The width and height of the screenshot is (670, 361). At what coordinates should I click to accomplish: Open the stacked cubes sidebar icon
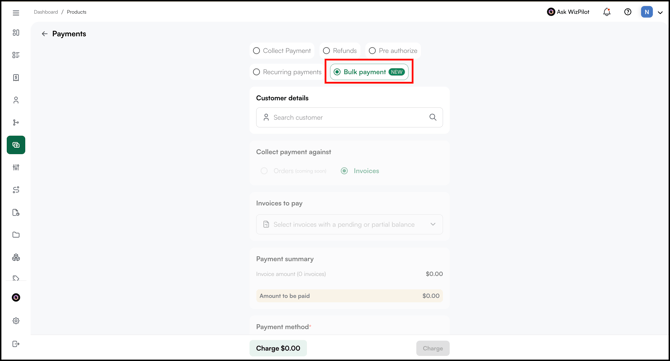[16, 257]
